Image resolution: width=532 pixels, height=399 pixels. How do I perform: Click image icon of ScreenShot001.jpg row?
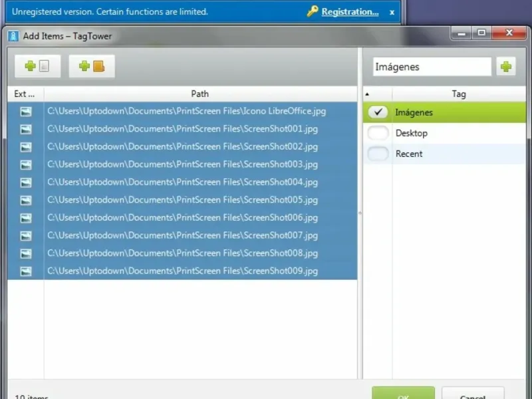pos(26,129)
